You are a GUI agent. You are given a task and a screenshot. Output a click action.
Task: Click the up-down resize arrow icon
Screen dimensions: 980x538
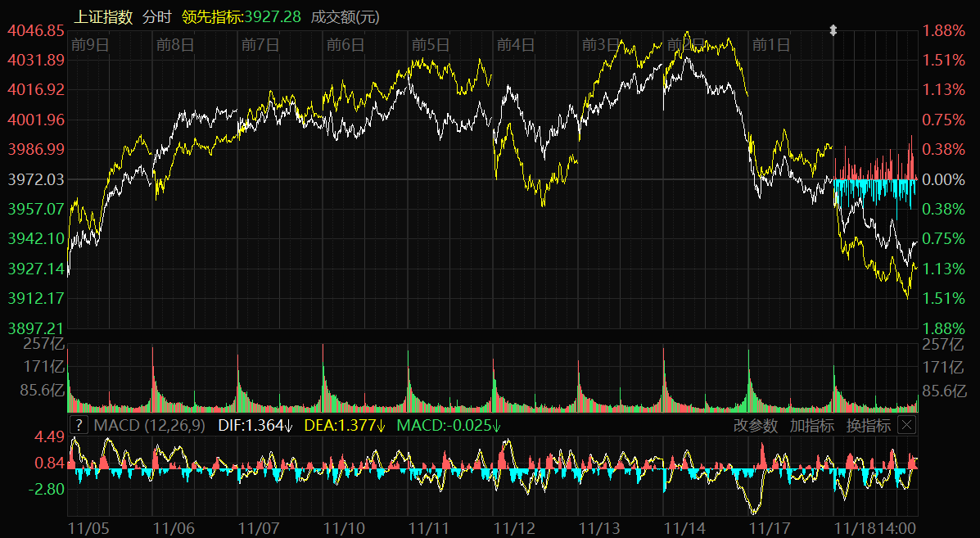pyautogui.click(x=833, y=30)
